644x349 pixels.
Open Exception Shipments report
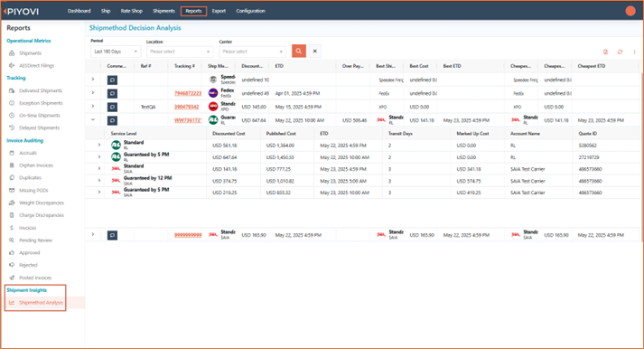(x=41, y=103)
